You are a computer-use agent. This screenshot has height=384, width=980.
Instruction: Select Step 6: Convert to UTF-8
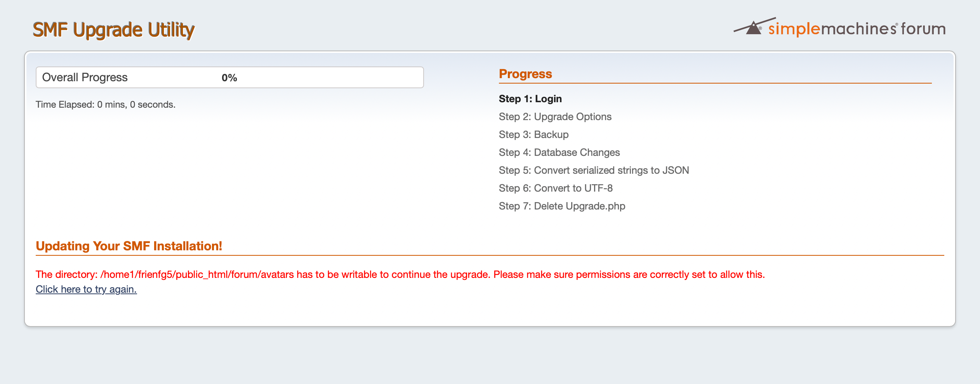[x=556, y=188]
